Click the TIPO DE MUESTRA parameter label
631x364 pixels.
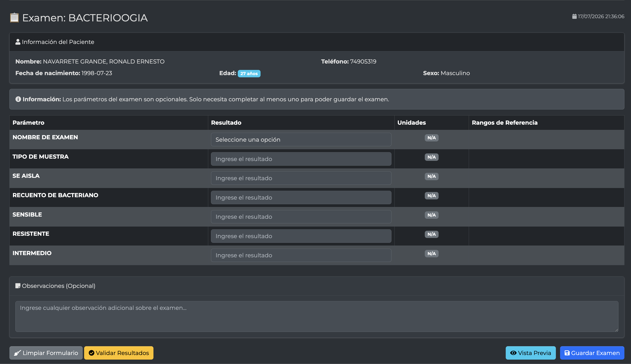tap(41, 156)
